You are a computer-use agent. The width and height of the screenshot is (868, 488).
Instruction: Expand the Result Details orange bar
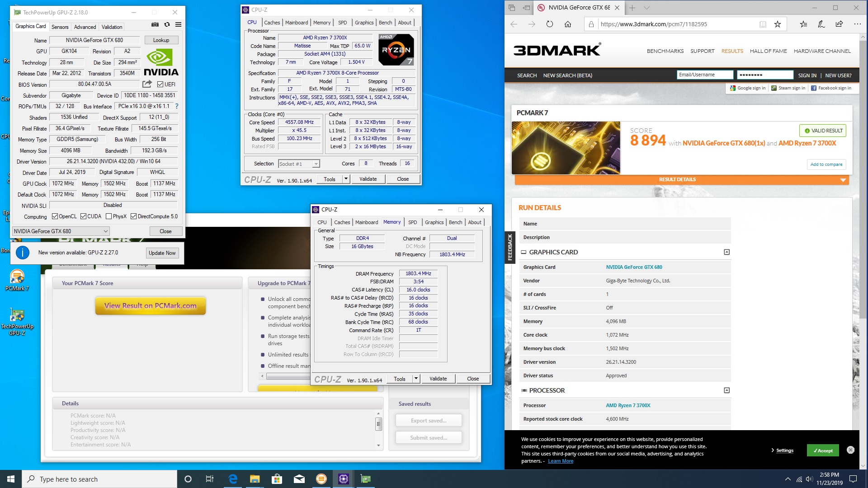point(682,179)
